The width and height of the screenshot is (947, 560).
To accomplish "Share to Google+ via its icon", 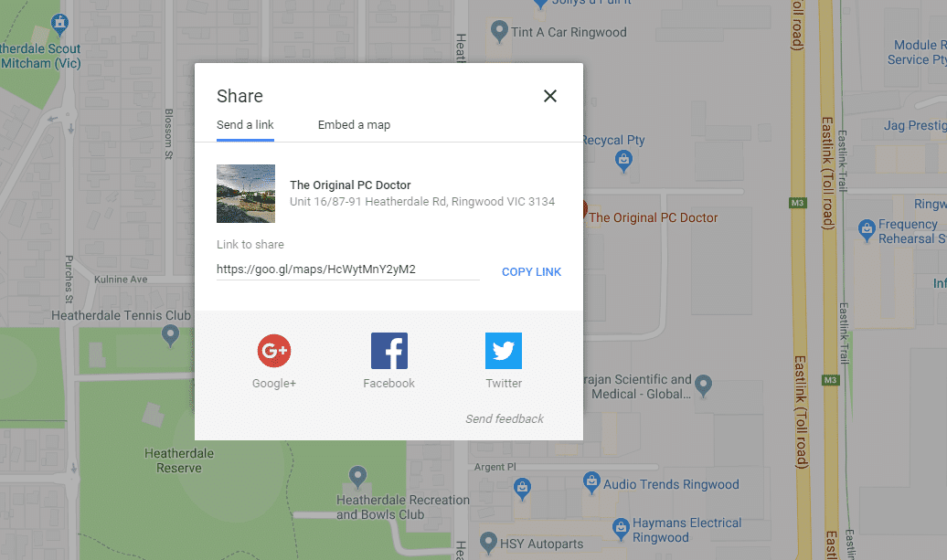I will 273,350.
